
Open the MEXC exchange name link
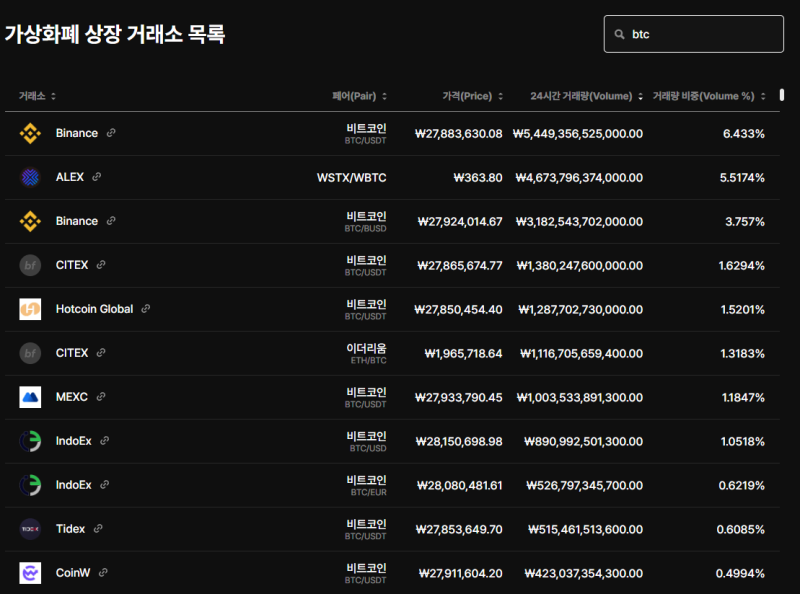pyautogui.click(x=72, y=397)
